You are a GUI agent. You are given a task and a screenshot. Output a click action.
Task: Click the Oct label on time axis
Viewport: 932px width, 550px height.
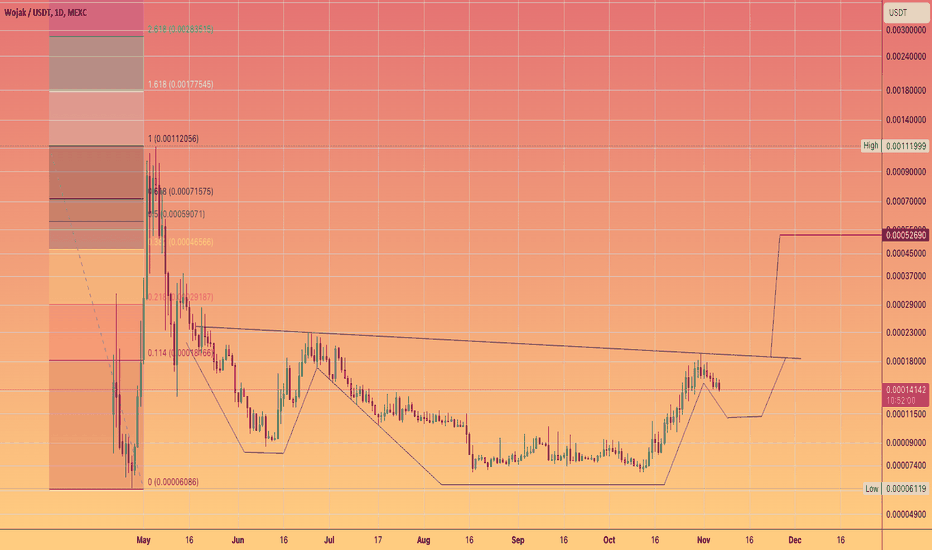click(x=609, y=540)
